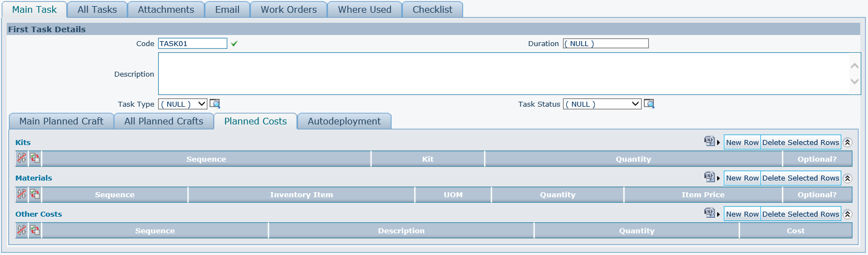Delete Selected Rows in Other Costs
The image size is (868, 255).
[800, 214]
